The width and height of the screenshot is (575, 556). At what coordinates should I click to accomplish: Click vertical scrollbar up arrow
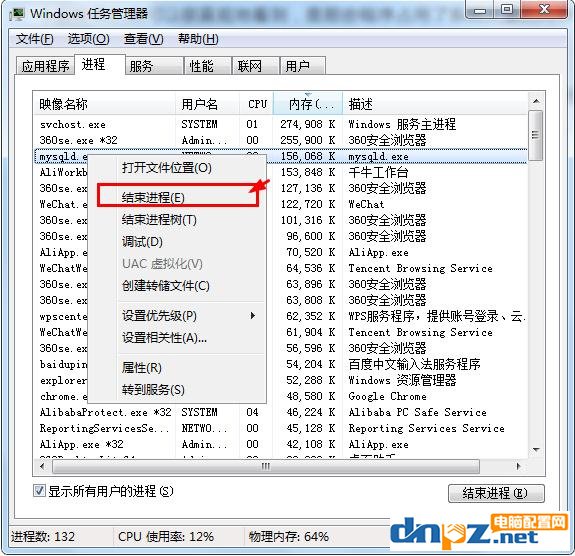[536, 101]
